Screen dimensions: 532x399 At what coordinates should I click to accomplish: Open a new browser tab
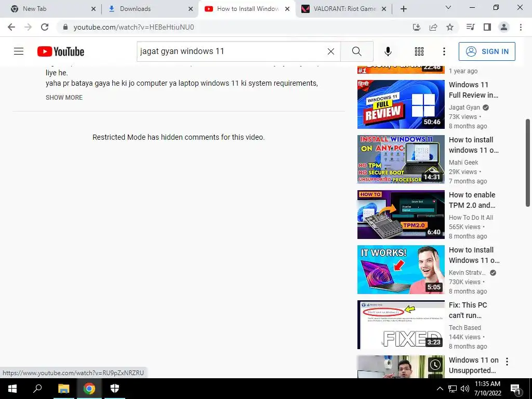click(x=403, y=9)
